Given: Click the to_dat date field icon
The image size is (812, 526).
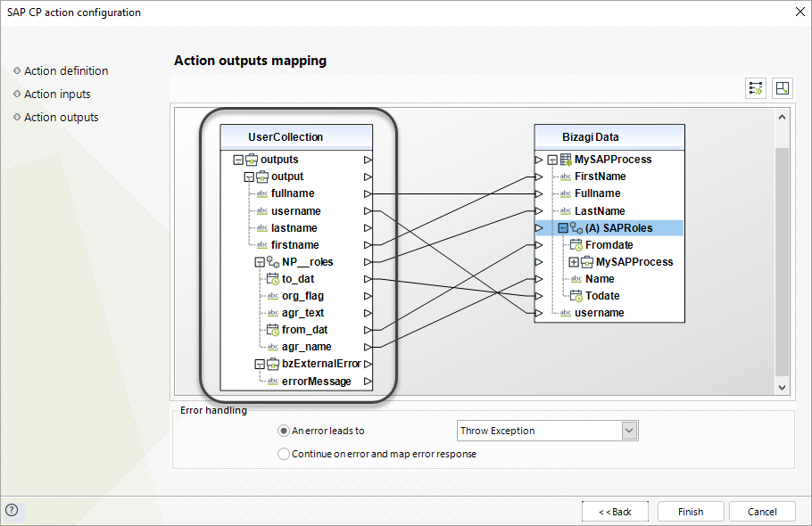Looking at the screenshot, I should pyautogui.click(x=274, y=279).
